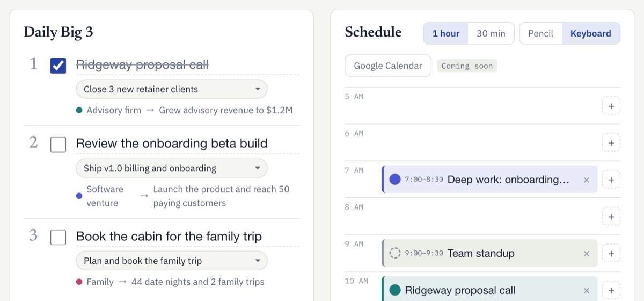This screenshot has height=301, width=644.
Task: Open the Ship v1.0 billing and onboarding dropdown
Action: pyautogui.click(x=172, y=168)
